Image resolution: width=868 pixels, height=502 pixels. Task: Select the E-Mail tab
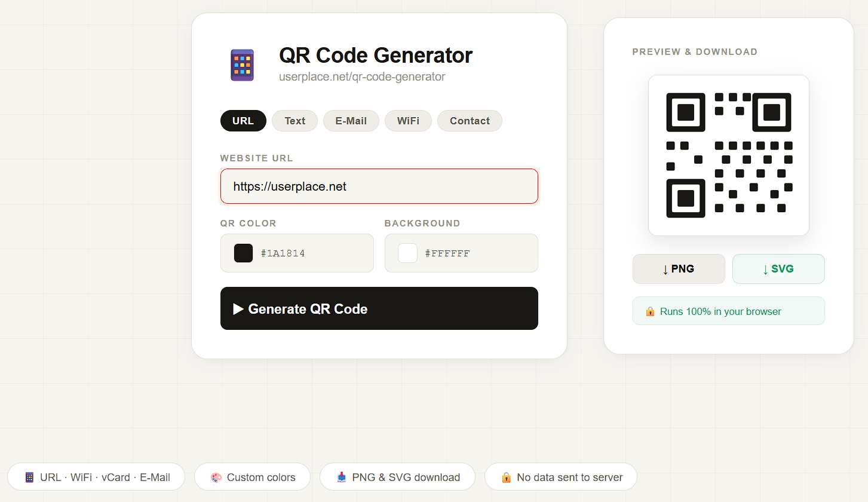tap(351, 120)
